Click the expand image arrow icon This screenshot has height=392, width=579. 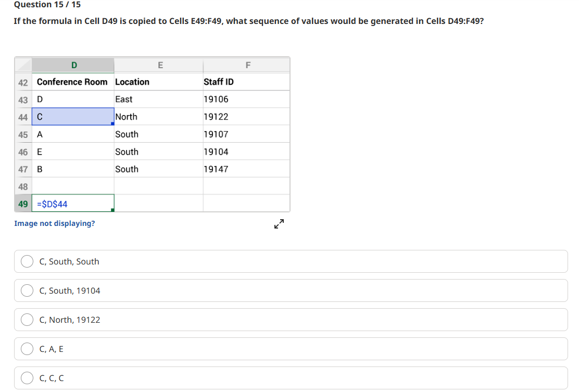click(279, 223)
